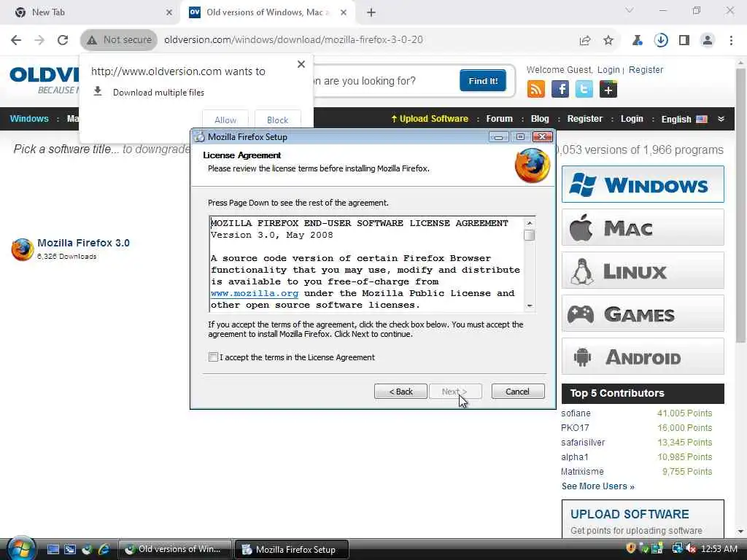747x560 pixels.
Task: Tick the accept license terms checkbox
Action: tap(213, 357)
